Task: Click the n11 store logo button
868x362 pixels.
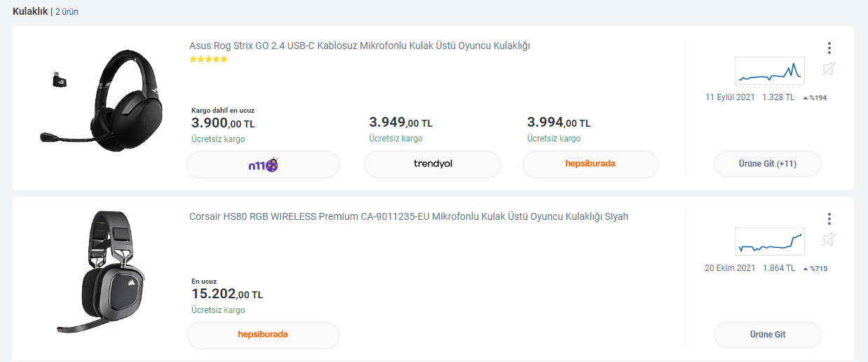Action: (x=263, y=164)
